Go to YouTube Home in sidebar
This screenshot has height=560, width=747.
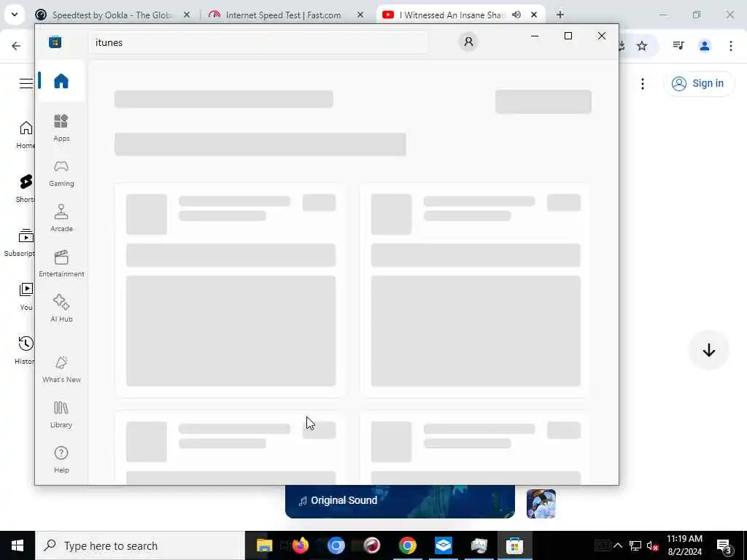tap(26, 135)
